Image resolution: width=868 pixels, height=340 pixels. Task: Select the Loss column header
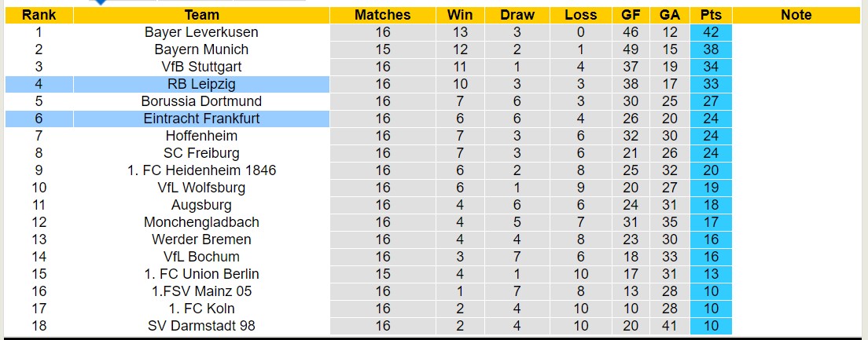580,15
